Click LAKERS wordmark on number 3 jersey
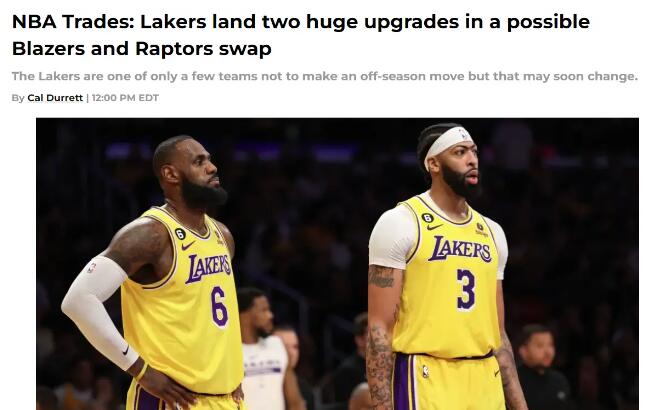 coord(460,249)
